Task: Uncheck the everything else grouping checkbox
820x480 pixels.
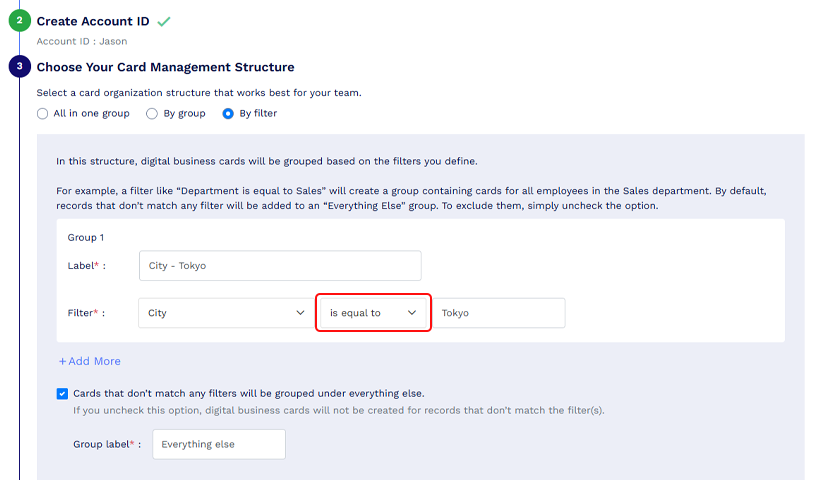Action: point(62,394)
